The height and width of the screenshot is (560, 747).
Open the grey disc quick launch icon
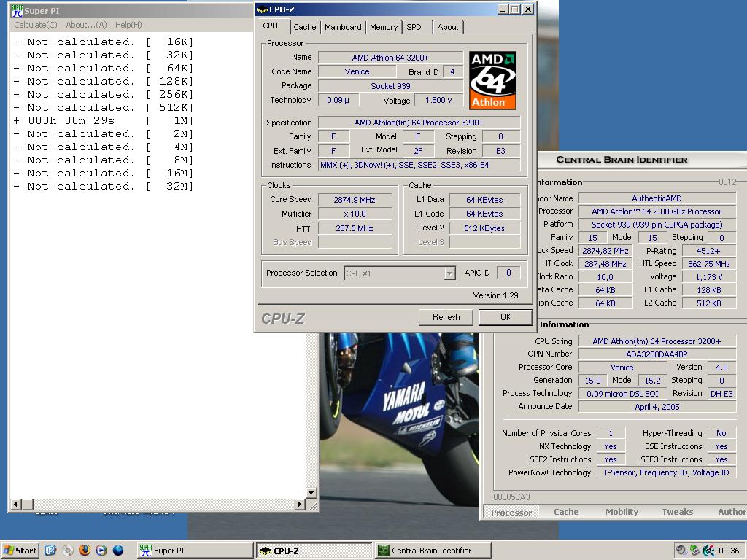coord(68,551)
